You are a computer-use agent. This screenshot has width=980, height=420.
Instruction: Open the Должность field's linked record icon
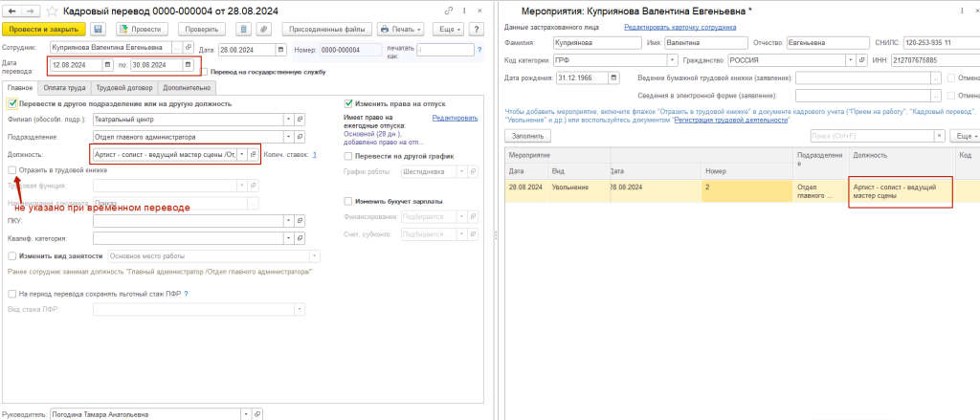(x=254, y=154)
